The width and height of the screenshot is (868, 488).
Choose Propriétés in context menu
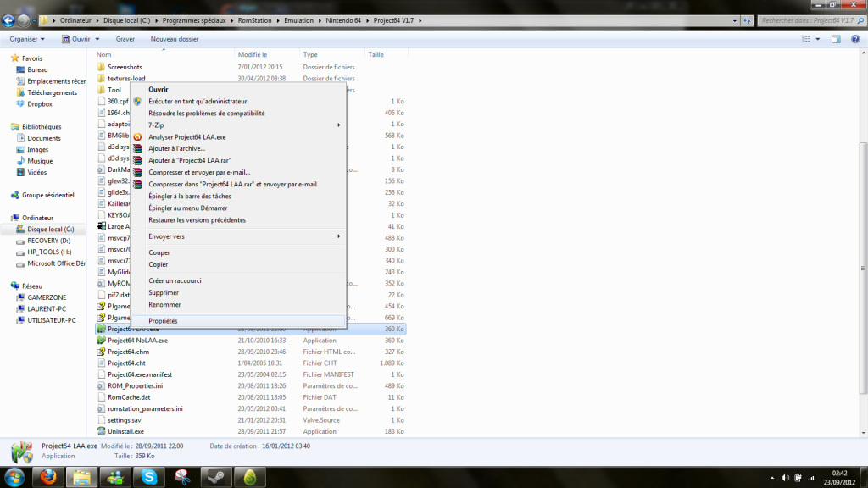point(238,321)
